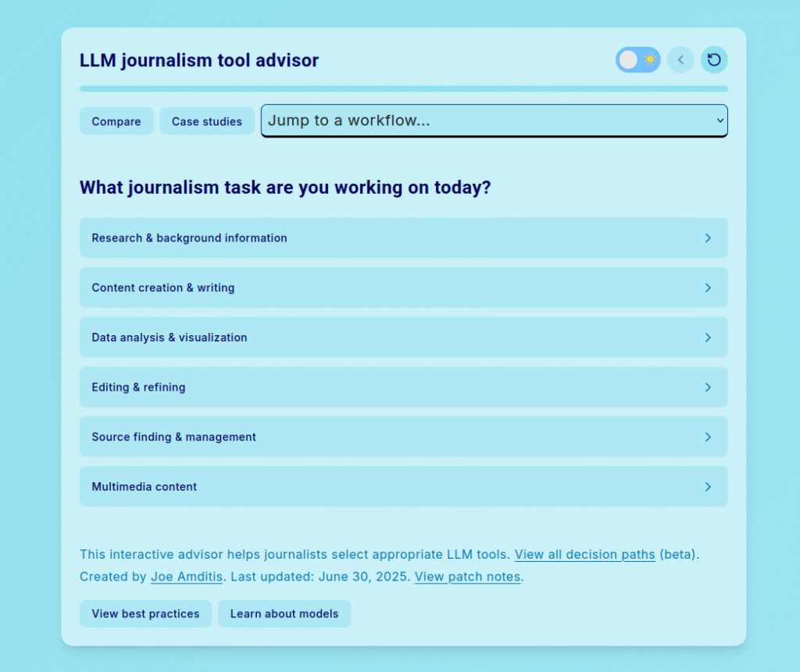The width and height of the screenshot is (800, 672).
Task: Click chevron beside Data analysis & visualization
Action: (x=708, y=338)
